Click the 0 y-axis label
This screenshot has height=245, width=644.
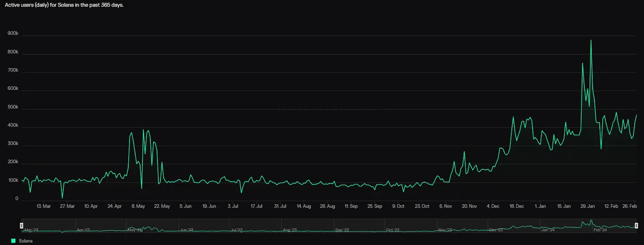[17, 198]
